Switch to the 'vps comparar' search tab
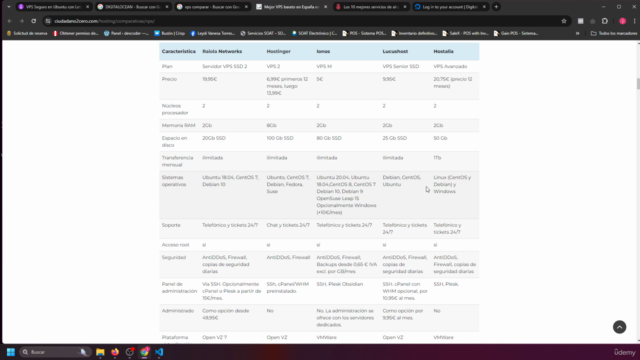640x360 pixels. [212, 7]
